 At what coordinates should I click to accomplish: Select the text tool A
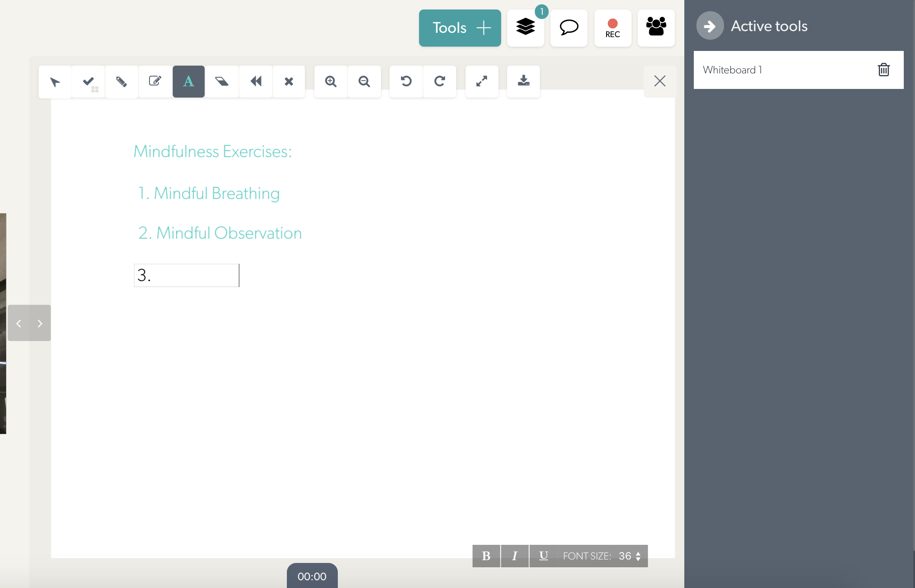(189, 82)
